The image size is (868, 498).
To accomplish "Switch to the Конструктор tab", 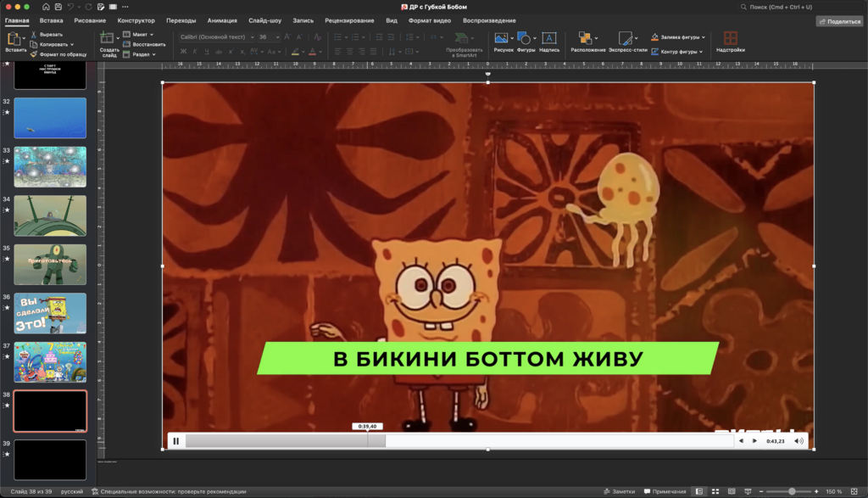I will click(x=136, y=20).
